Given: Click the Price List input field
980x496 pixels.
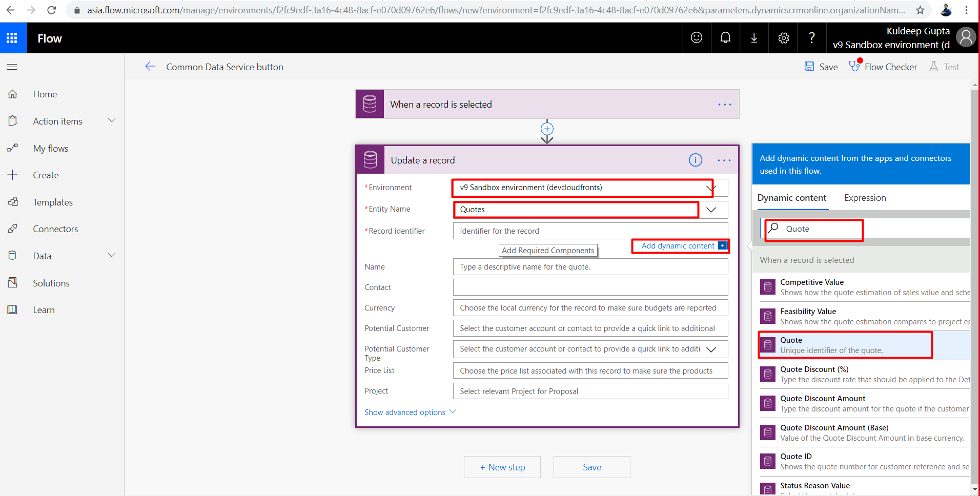Looking at the screenshot, I should (x=590, y=371).
